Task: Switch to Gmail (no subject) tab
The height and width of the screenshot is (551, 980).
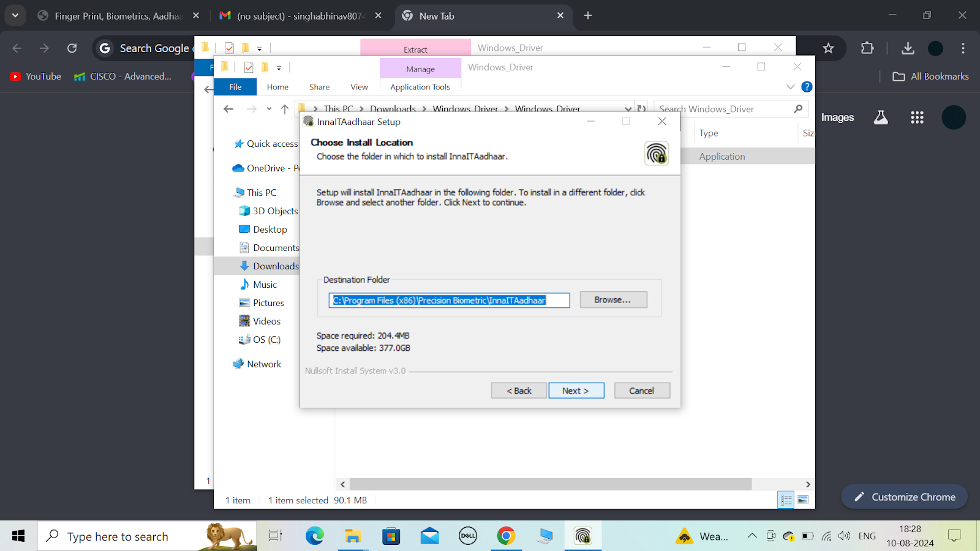Action: point(300,16)
